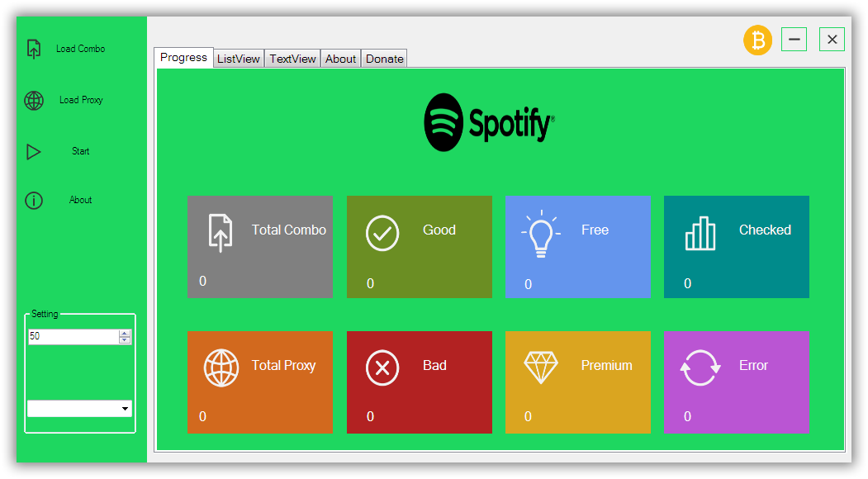Click the Checked tile bar chart icon
The image size is (868, 479).
tap(700, 233)
